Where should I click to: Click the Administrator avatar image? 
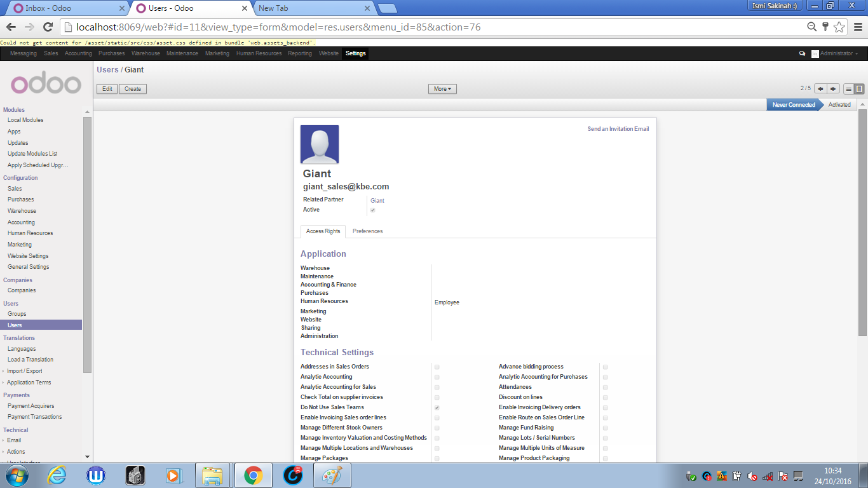[x=815, y=54]
